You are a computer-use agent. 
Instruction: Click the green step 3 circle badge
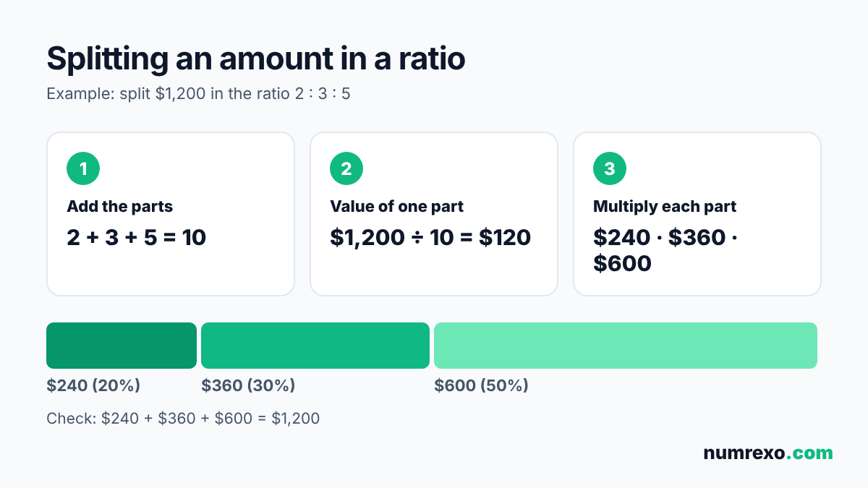(610, 169)
